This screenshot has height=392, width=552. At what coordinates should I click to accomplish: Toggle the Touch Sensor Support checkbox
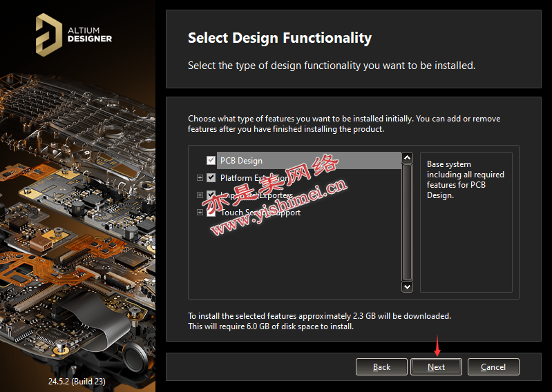211,212
